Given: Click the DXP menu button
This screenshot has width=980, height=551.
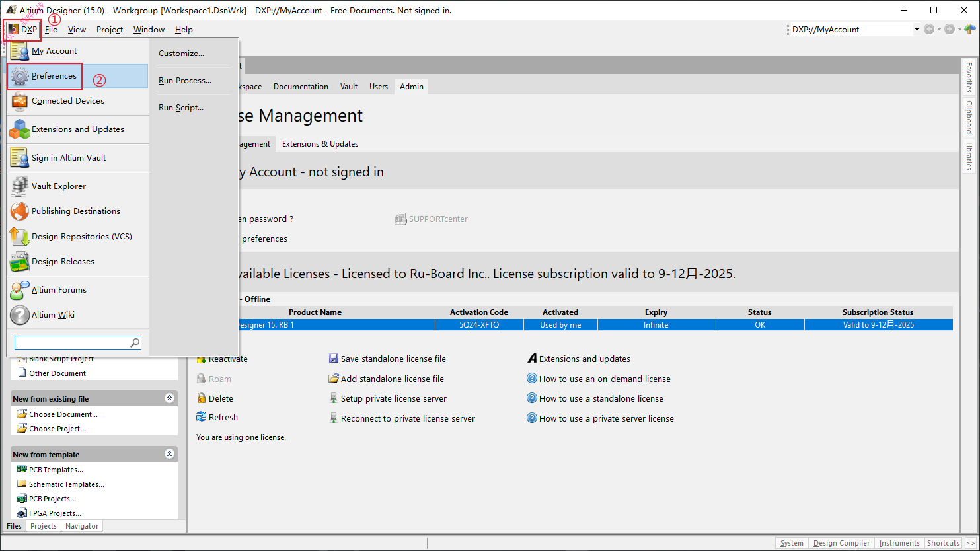Looking at the screenshot, I should (22, 30).
